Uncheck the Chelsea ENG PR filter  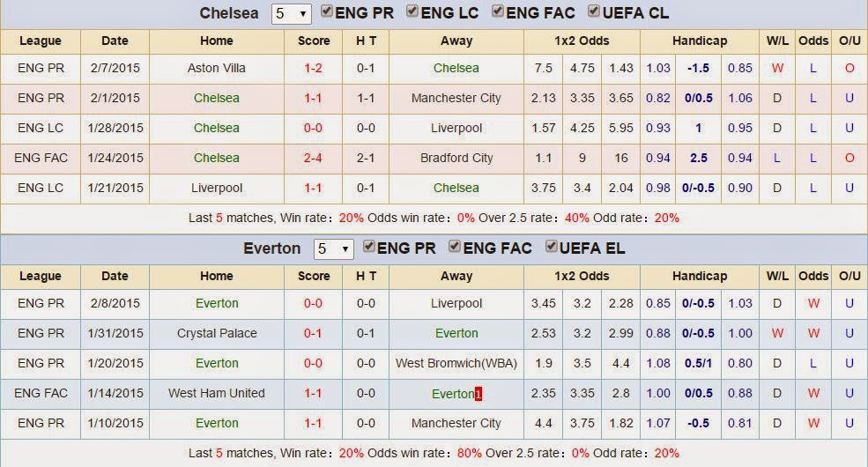[327, 11]
